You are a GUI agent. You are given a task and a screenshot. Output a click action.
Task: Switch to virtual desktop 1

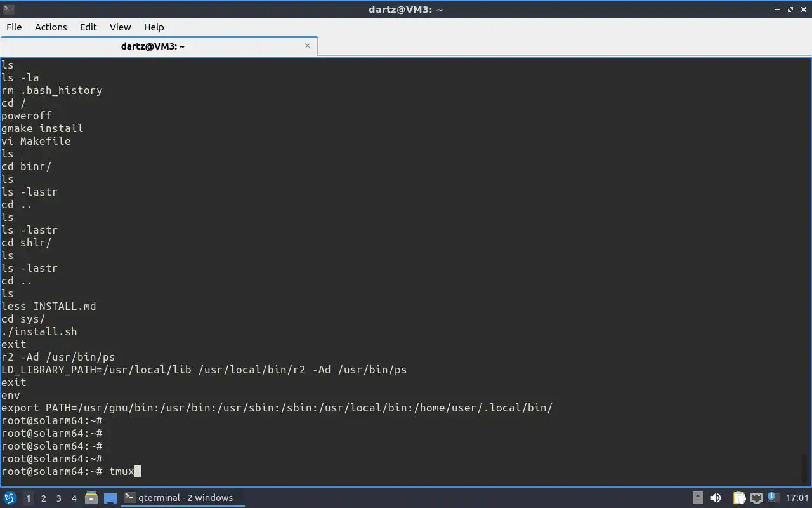coord(28,498)
